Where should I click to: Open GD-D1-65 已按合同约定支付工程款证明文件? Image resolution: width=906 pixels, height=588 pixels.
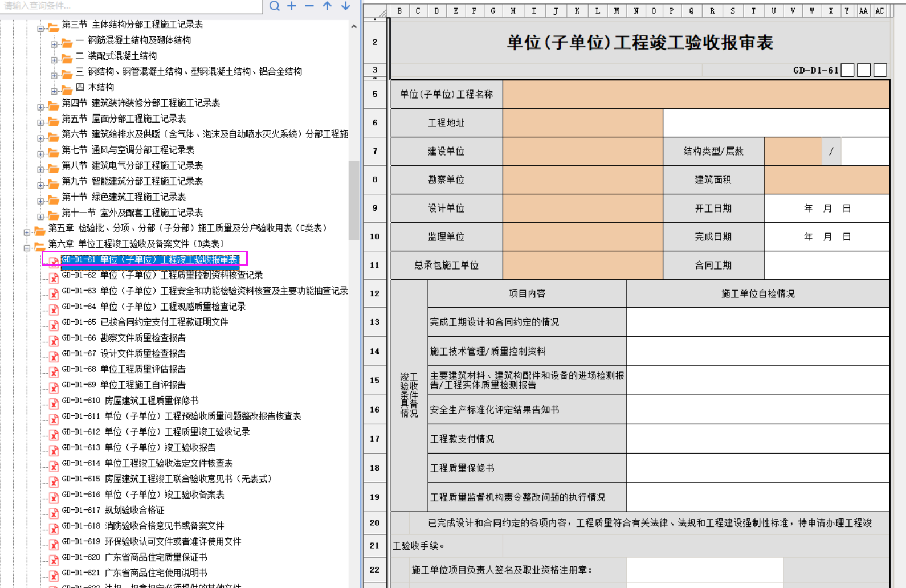click(x=145, y=322)
